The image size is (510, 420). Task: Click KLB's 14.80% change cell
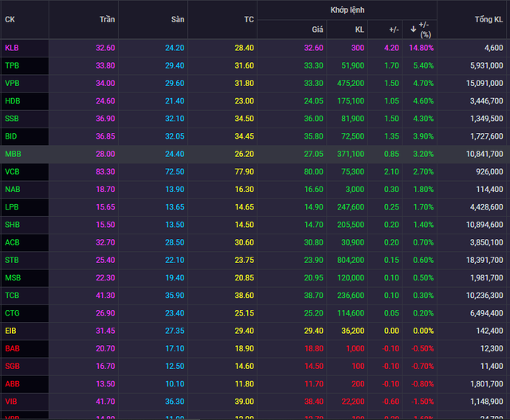[422, 48]
